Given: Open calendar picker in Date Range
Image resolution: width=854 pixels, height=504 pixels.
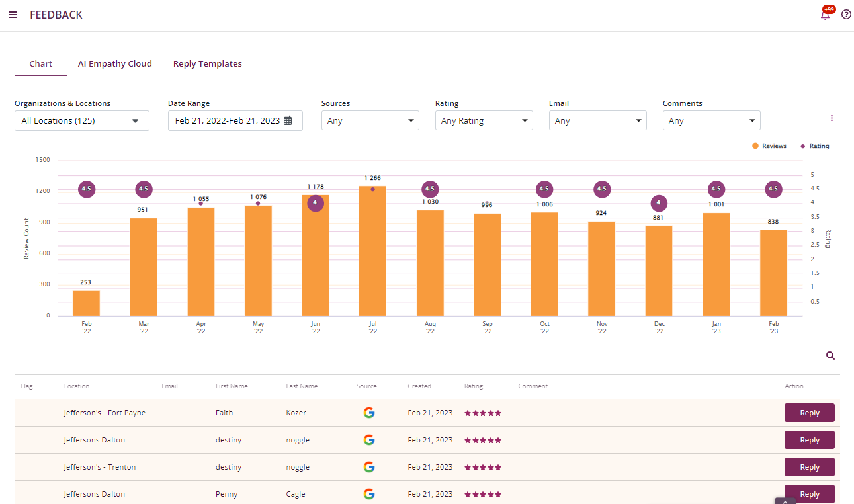Looking at the screenshot, I should coord(288,121).
